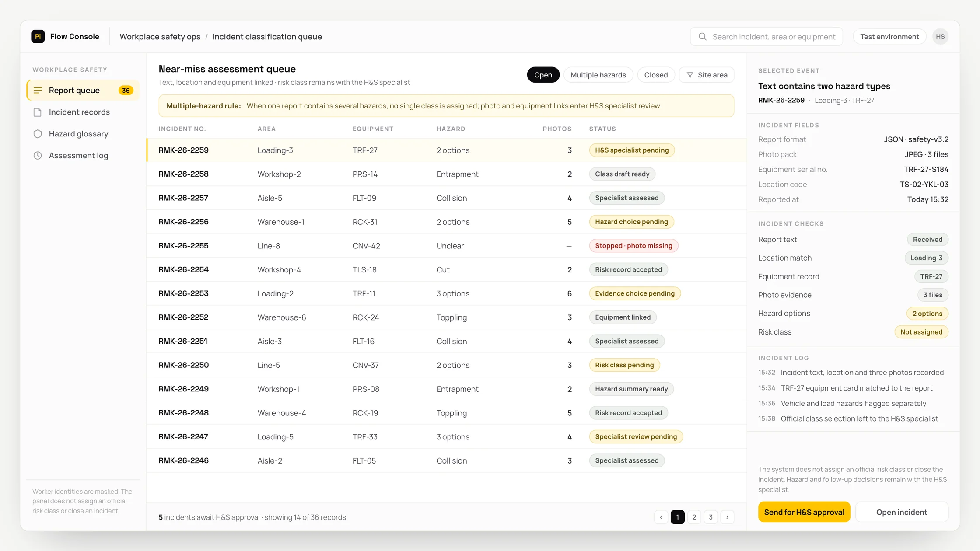Go to page 2

694,517
